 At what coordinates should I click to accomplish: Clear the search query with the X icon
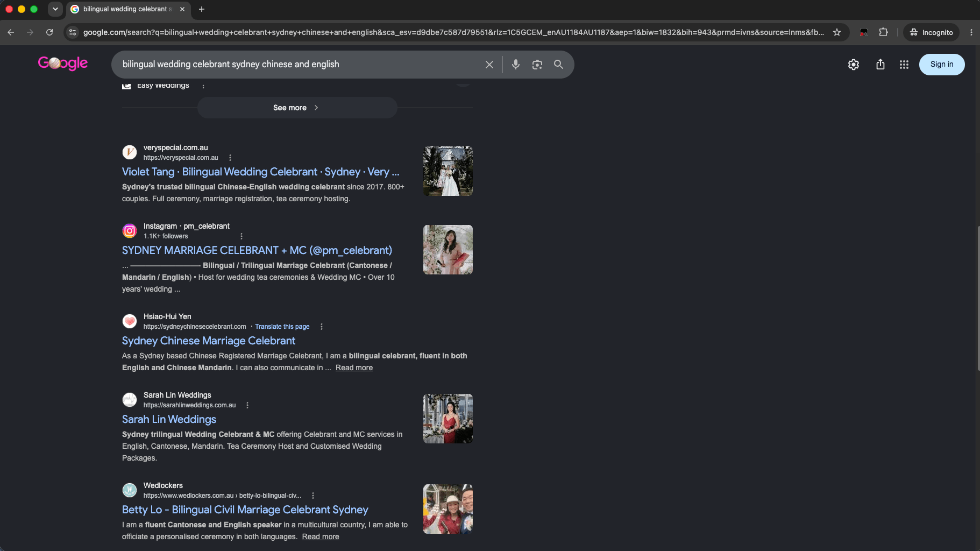pos(489,65)
